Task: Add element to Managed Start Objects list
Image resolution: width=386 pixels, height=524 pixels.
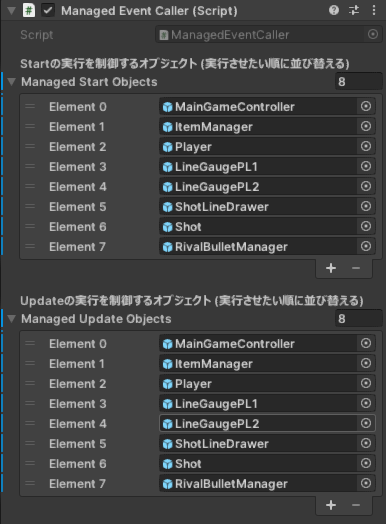Action: pos(331,268)
